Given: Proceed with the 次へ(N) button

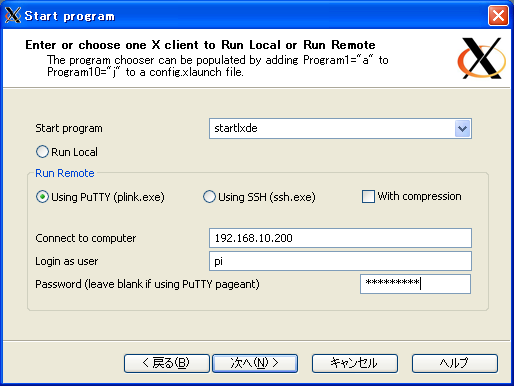Looking at the screenshot, I should tap(255, 363).
